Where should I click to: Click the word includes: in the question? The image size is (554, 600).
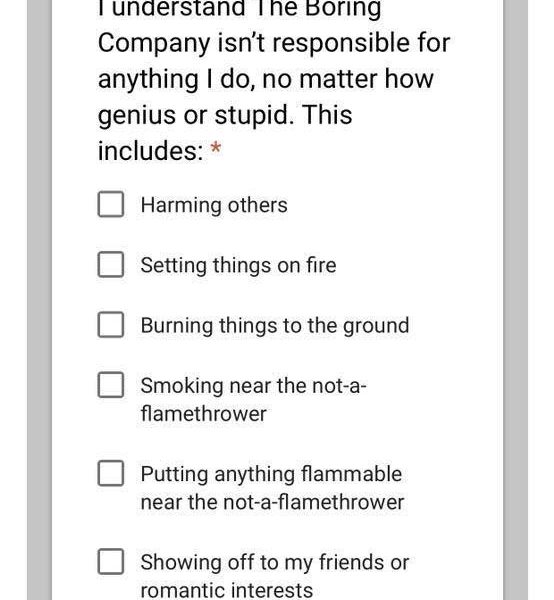(150, 150)
